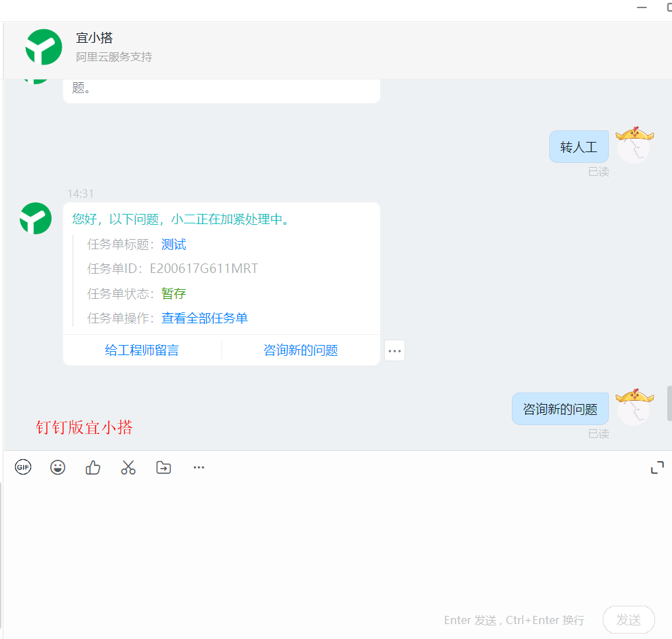Open the emoji picker smiley icon
The image size is (672, 639).
(58, 467)
